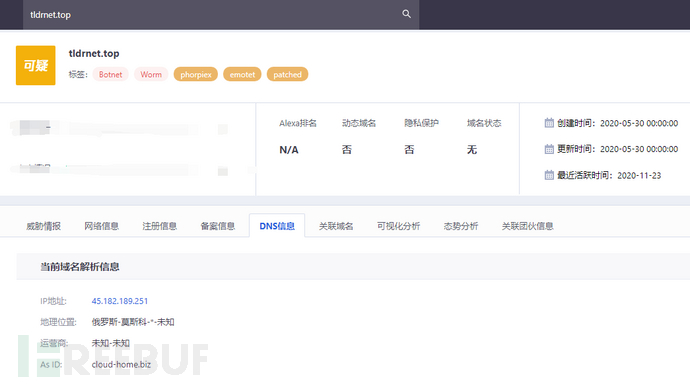690x384 pixels.
Task: Click the 动态域名 label
Action: tap(359, 123)
